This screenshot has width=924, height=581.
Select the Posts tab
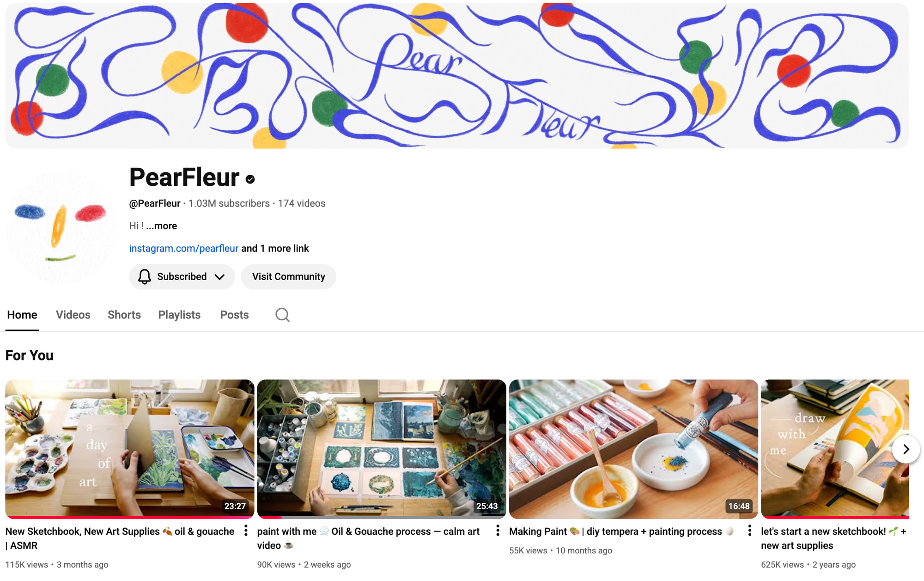pos(234,315)
